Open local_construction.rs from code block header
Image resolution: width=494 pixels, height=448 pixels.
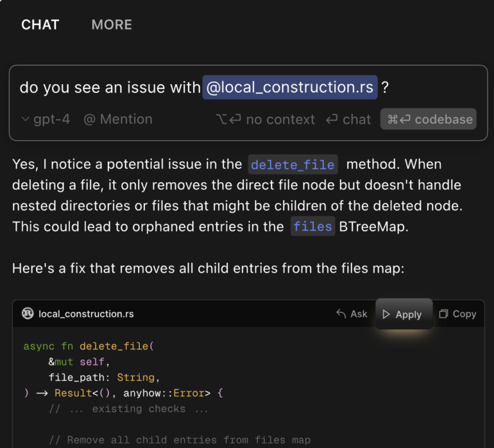(x=86, y=314)
